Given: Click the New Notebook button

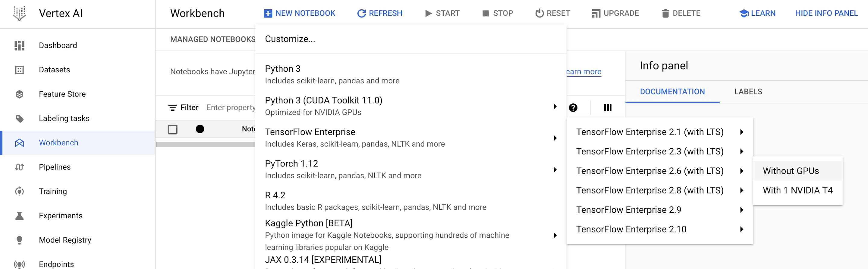Looking at the screenshot, I should coord(299,13).
